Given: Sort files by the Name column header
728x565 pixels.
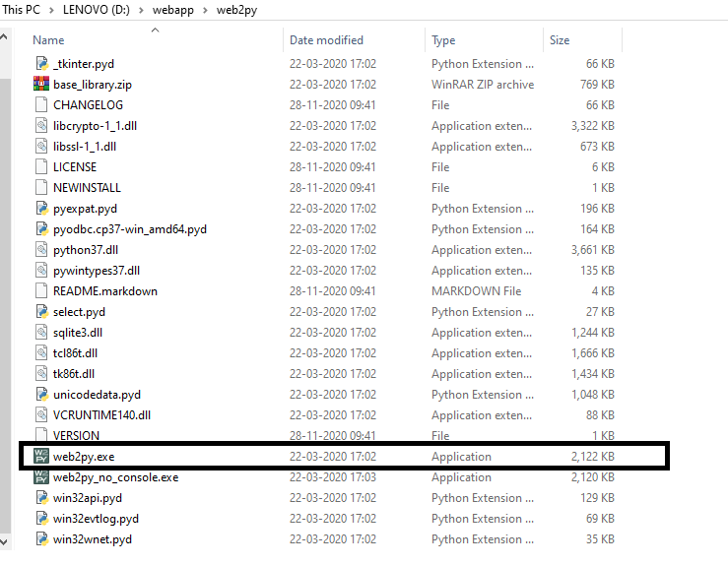Looking at the screenshot, I should click(x=49, y=40).
